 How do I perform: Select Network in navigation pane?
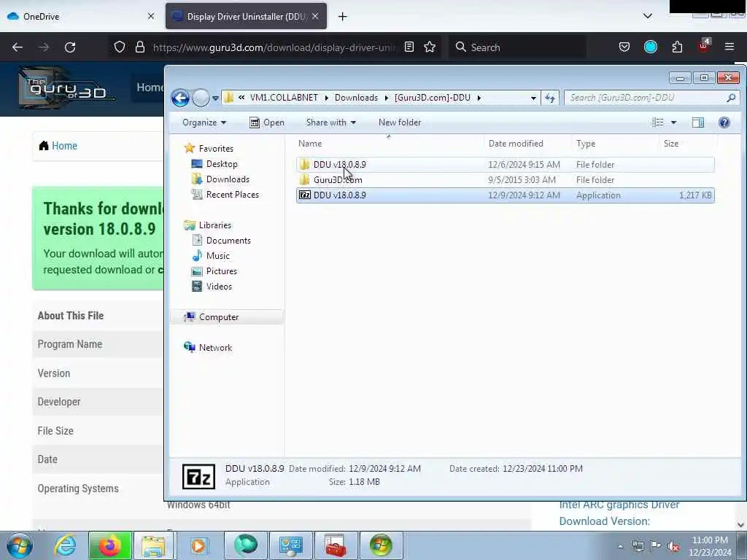click(215, 348)
